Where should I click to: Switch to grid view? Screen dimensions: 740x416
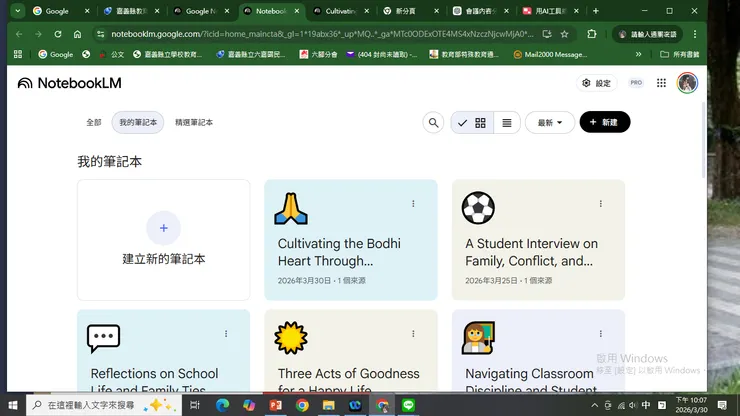pos(472,123)
